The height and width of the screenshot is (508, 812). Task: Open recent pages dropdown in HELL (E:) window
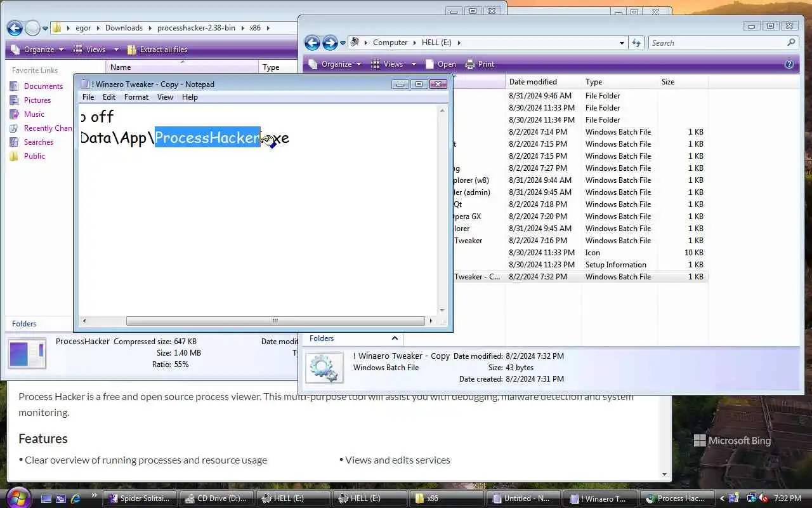coord(343,43)
